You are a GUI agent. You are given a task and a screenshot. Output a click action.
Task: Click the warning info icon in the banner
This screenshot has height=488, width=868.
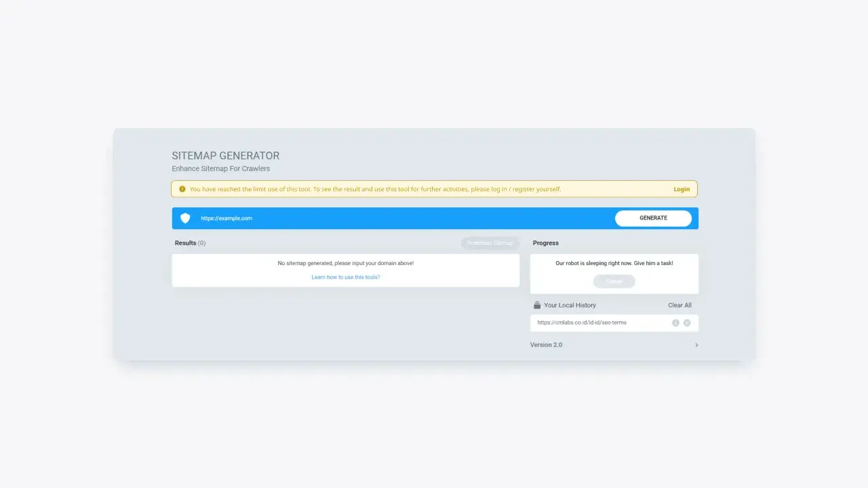(x=182, y=188)
